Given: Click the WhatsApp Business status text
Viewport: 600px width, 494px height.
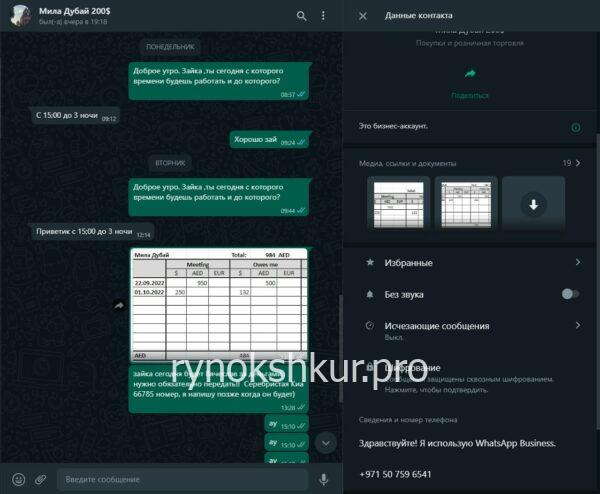Looking at the screenshot, I should [x=457, y=443].
